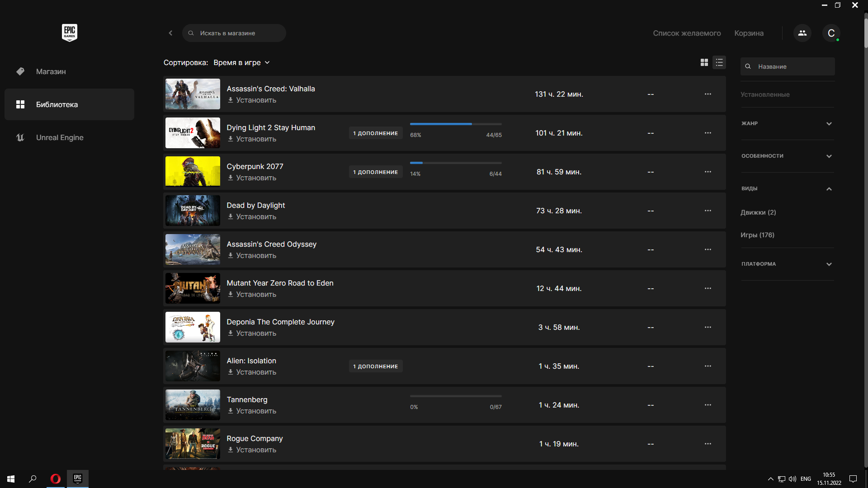Image resolution: width=868 pixels, height=488 pixels.
Task: Open options menu for Assassin's Creed Odyssey
Action: pos(708,249)
